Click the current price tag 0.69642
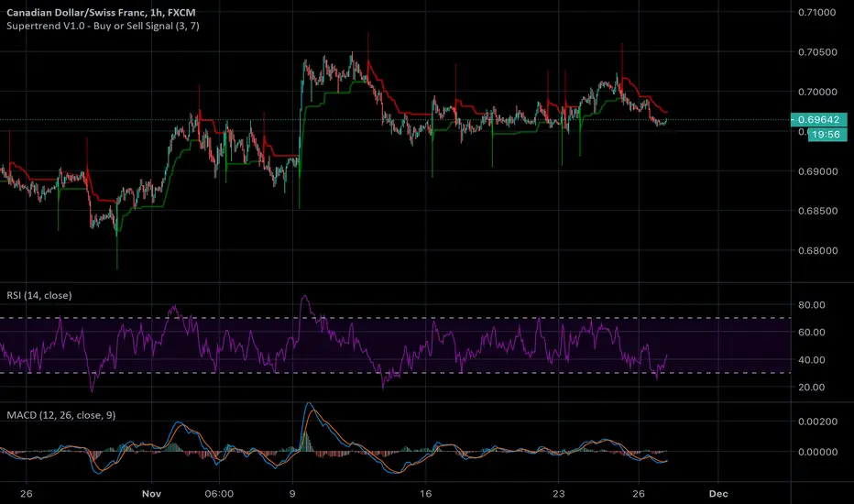This screenshot has width=854, height=504. (818, 119)
